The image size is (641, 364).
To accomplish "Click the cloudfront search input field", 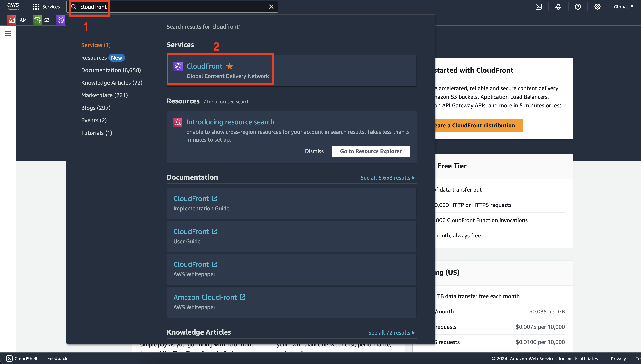I will click(x=172, y=7).
